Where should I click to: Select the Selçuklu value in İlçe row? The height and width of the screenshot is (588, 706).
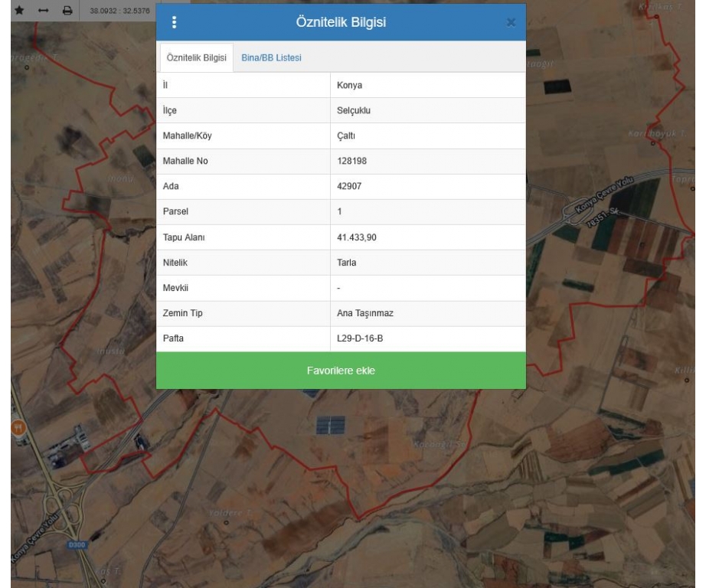pos(354,110)
